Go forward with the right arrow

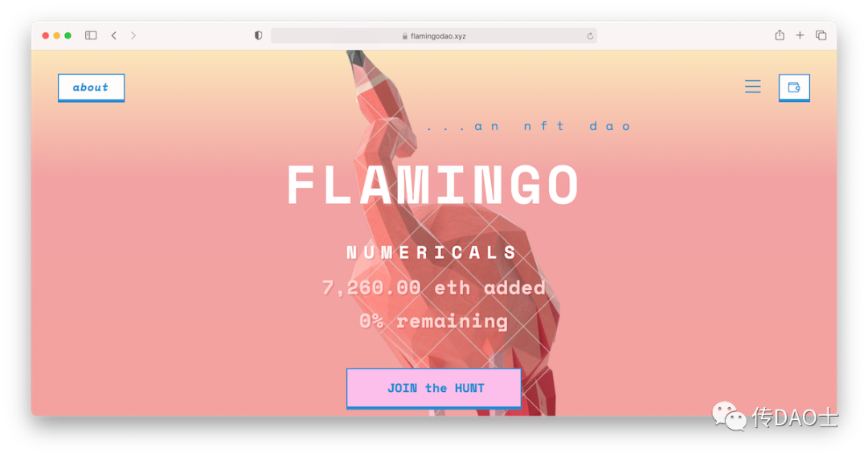pos(133,35)
